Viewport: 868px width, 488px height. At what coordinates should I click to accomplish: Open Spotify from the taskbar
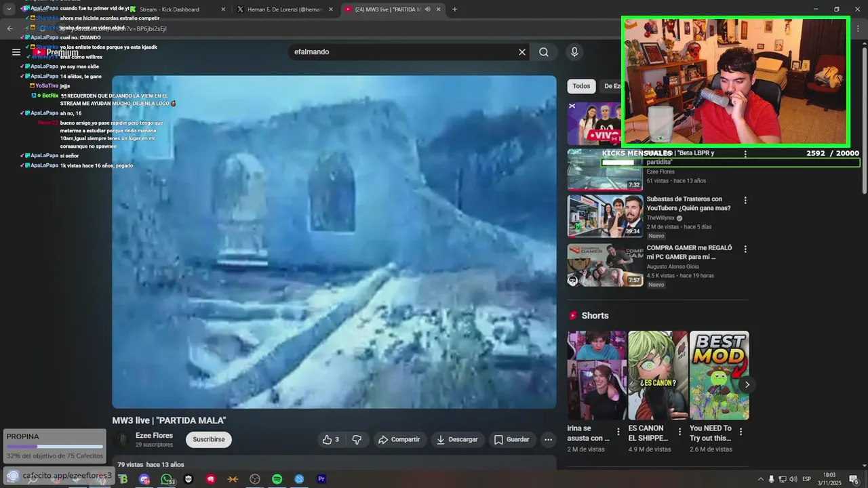(x=277, y=479)
